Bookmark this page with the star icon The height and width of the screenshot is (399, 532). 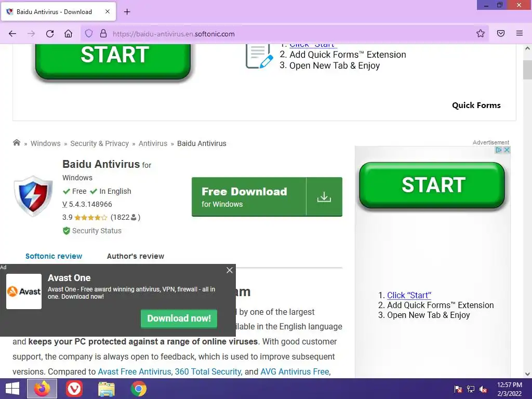[480, 33]
